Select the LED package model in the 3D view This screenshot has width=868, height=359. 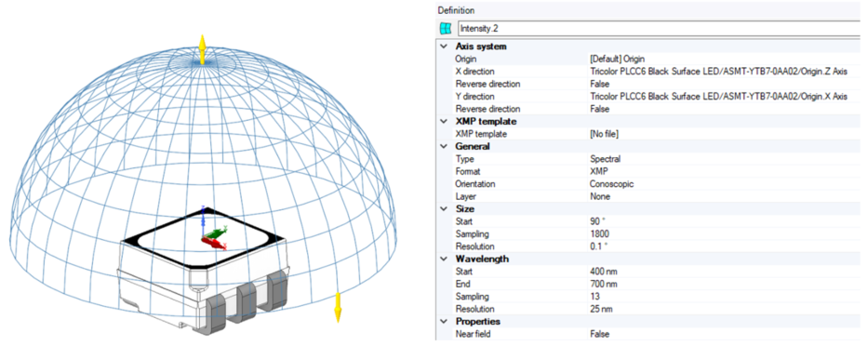(203, 271)
